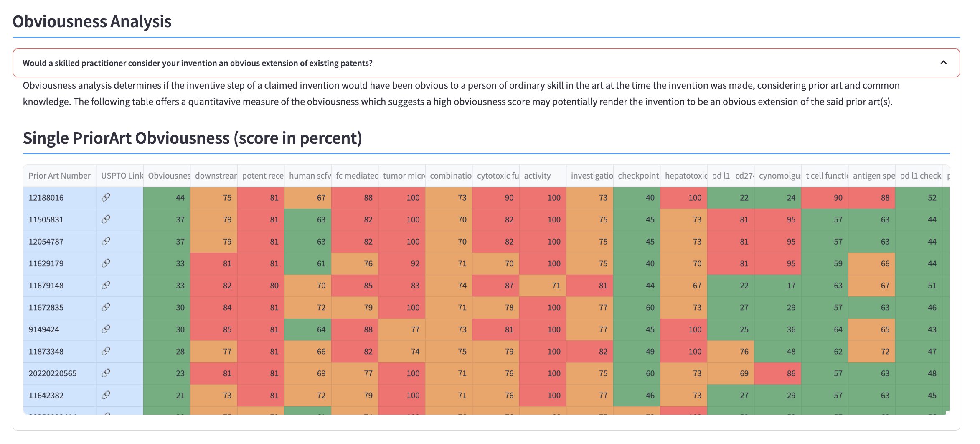
Task: Open USPTO link icon for patent 11505831
Action: pyautogui.click(x=106, y=219)
